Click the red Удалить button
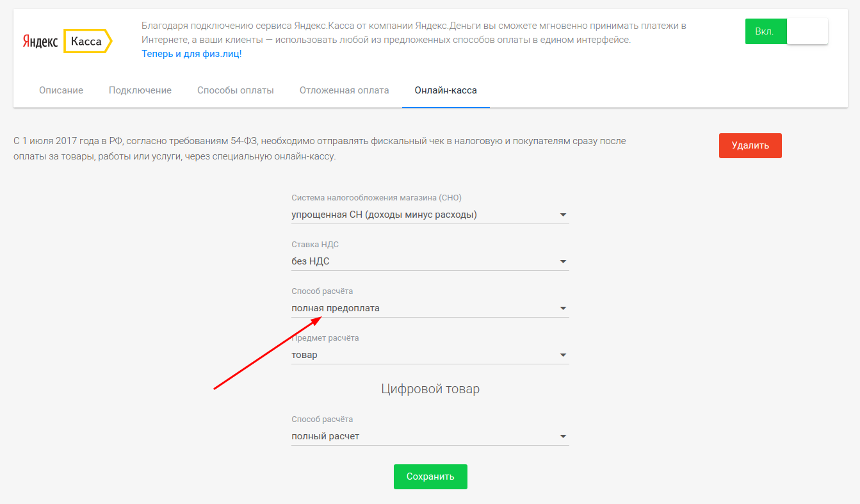 (x=750, y=145)
